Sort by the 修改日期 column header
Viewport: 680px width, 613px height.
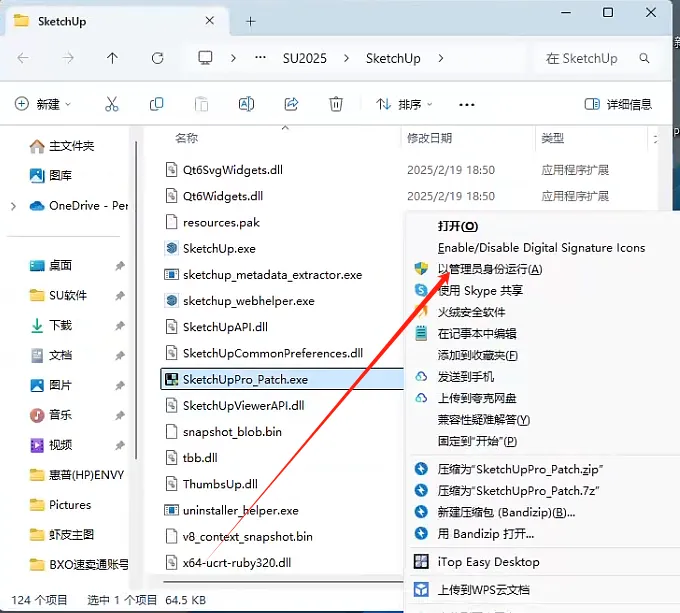[429, 138]
